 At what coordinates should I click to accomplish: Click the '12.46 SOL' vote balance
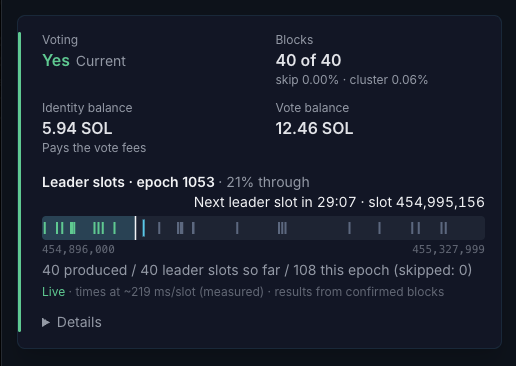click(314, 128)
